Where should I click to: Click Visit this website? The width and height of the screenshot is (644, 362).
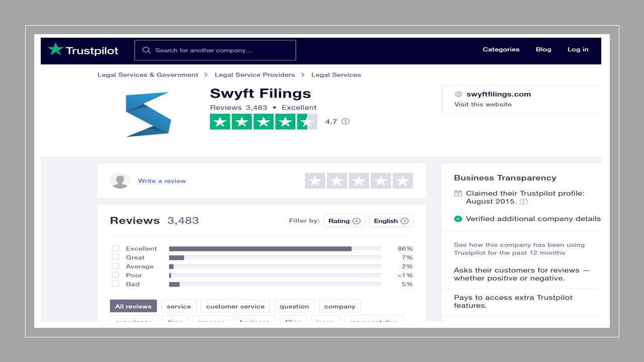point(483,105)
